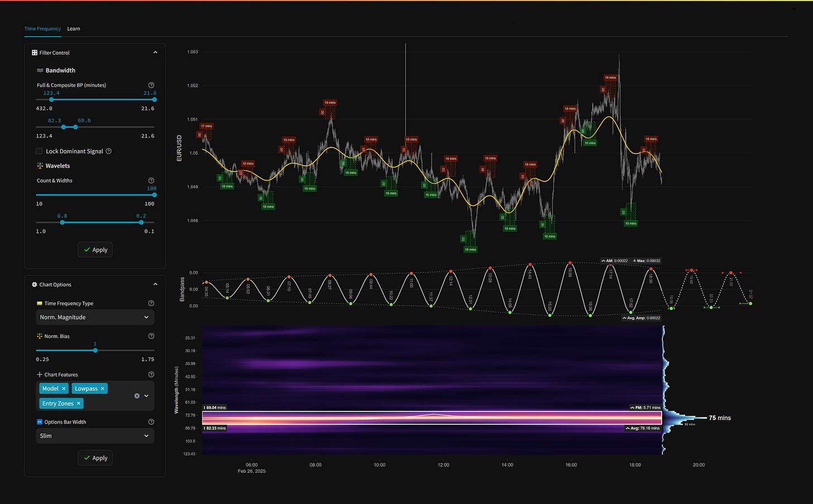The image size is (813, 504).
Task: Click help icon for Options Bar Width
Action: [x=151, y=422]
